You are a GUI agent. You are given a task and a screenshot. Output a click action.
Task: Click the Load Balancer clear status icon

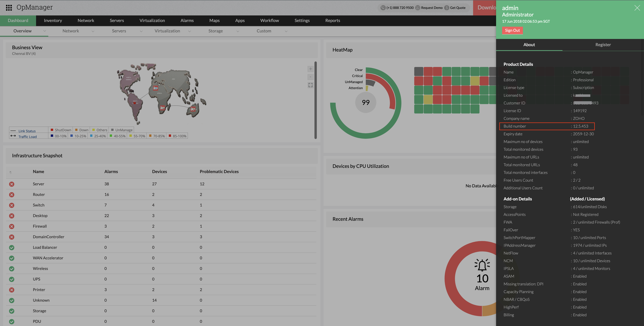click(x=12, y=247)
